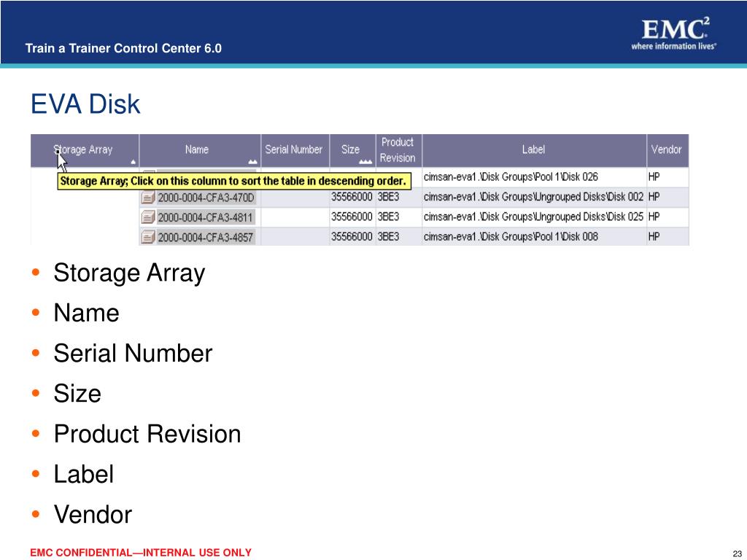Click vendor HP in the Disk 008 row
Screen dimensions: 747x560
[654, 237]
